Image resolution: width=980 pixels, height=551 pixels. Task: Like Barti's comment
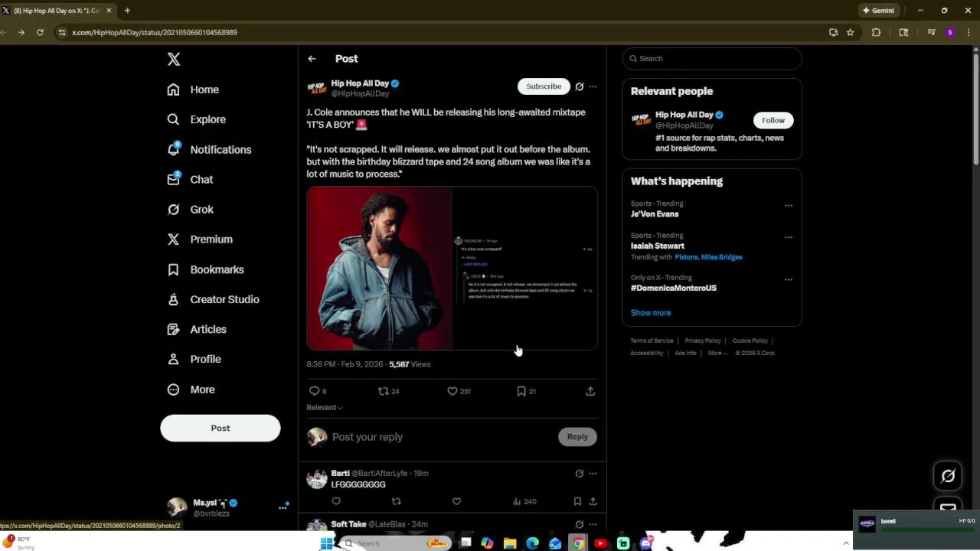pyautogui.click(x=456, y=501)
